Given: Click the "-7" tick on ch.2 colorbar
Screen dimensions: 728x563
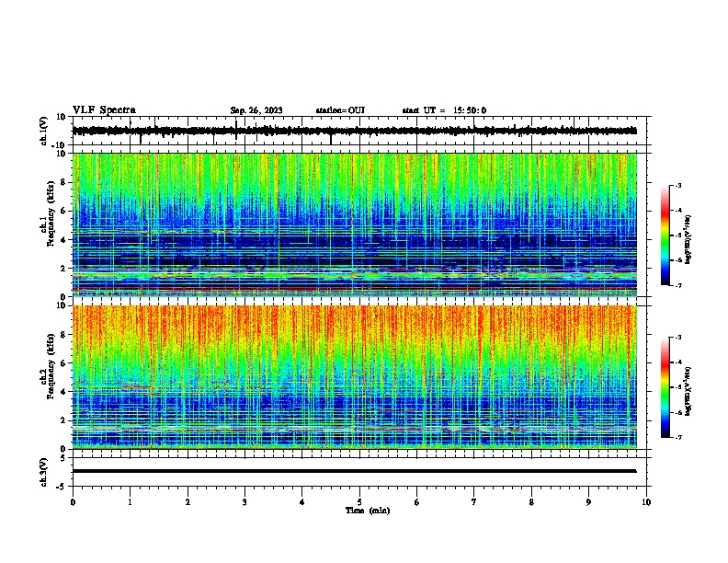Looking at the screenshot, I should click(678, 438).
